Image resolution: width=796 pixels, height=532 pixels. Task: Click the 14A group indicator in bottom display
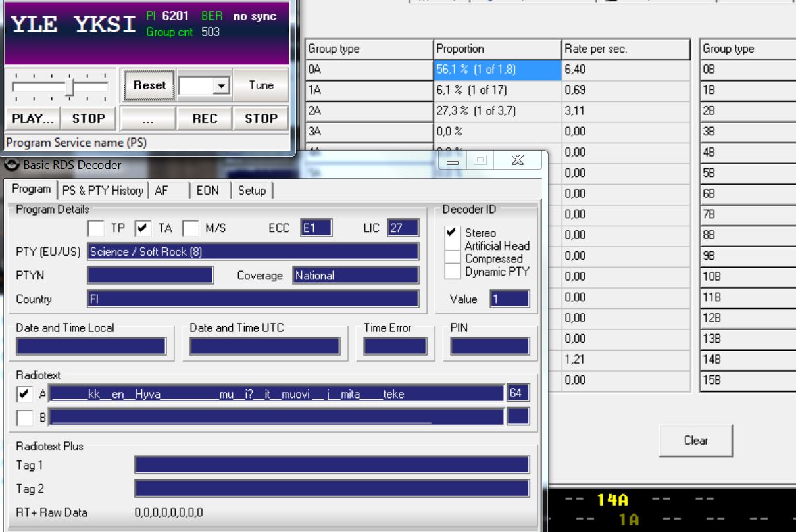point(612,500)
